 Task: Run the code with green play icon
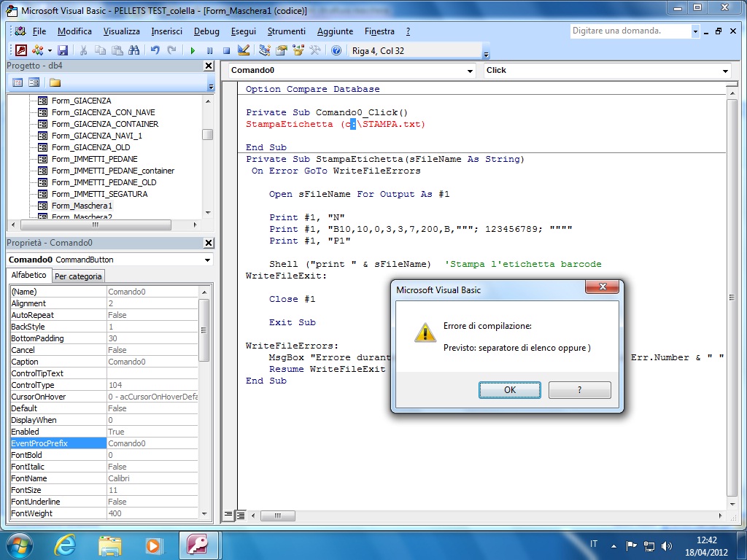[193, 50]
